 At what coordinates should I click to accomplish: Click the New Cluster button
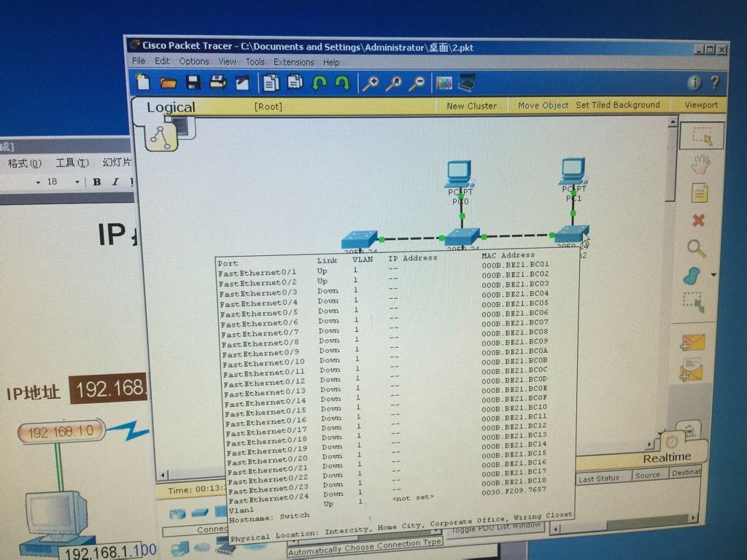[471, 106]
